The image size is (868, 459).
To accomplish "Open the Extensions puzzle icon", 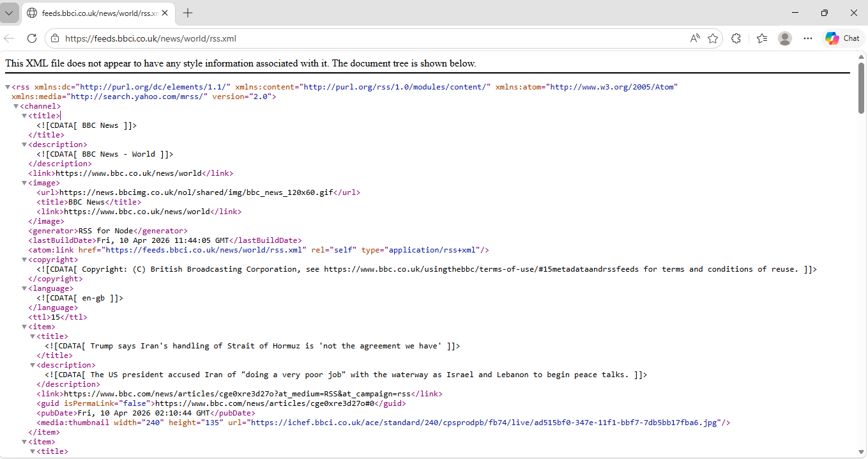I will coord(736,38).
